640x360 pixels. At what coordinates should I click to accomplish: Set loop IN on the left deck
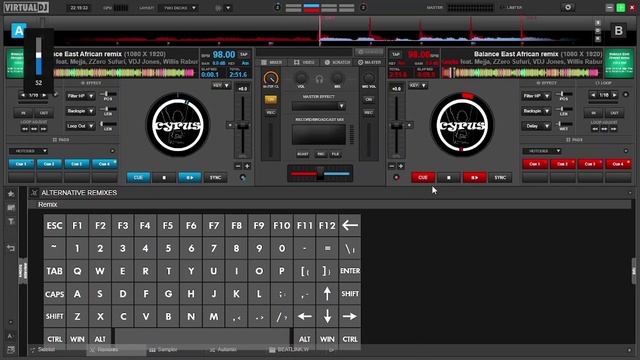point(23,113)
